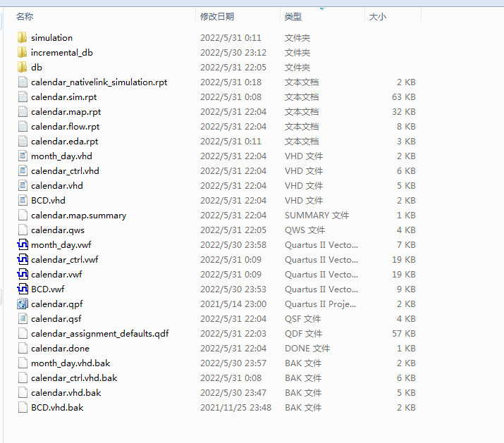The height and width of the screenshot is (443, 504).
Task: Click the calendar.qsf file icon
Action: pyautogui.click(x=23, y=318)
